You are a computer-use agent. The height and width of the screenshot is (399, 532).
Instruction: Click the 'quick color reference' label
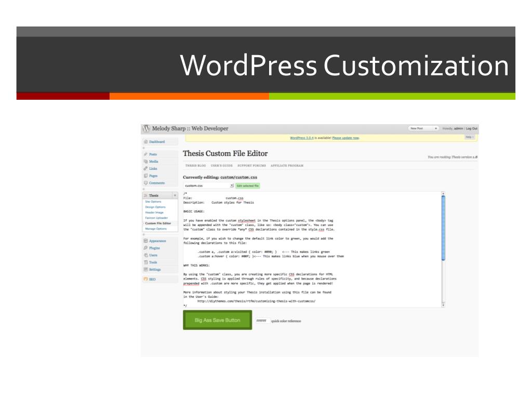point(286,321)
